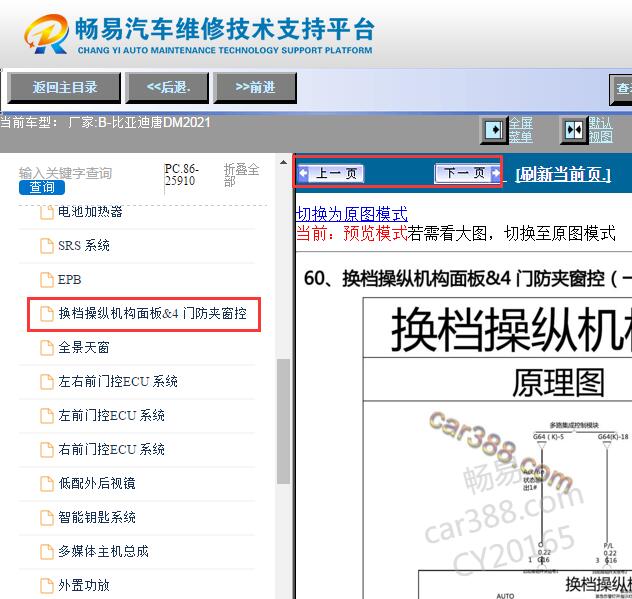Click the page icon beside 多媒体主机总成

[47, 551]
